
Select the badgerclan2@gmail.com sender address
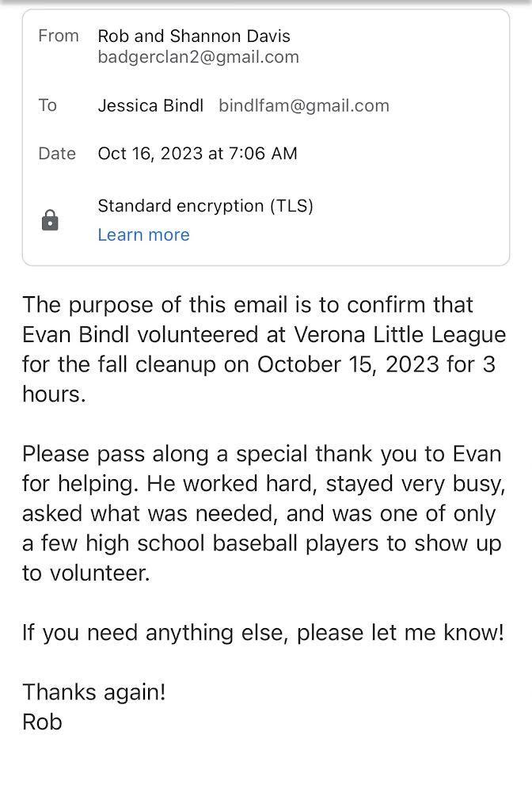(x=198, y=57)
